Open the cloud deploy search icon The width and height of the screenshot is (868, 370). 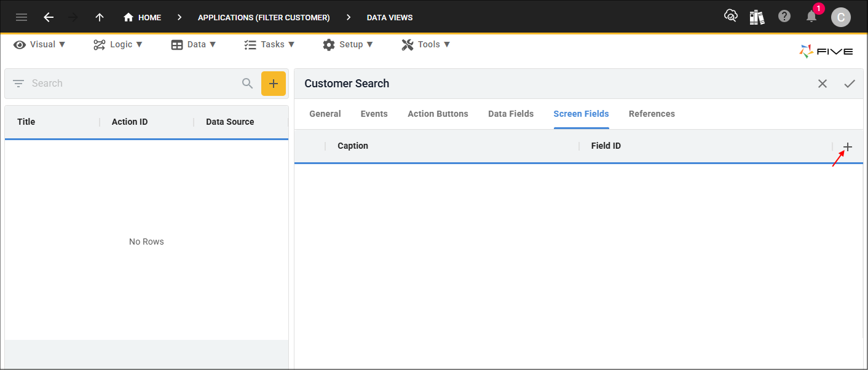coord(730,17)
